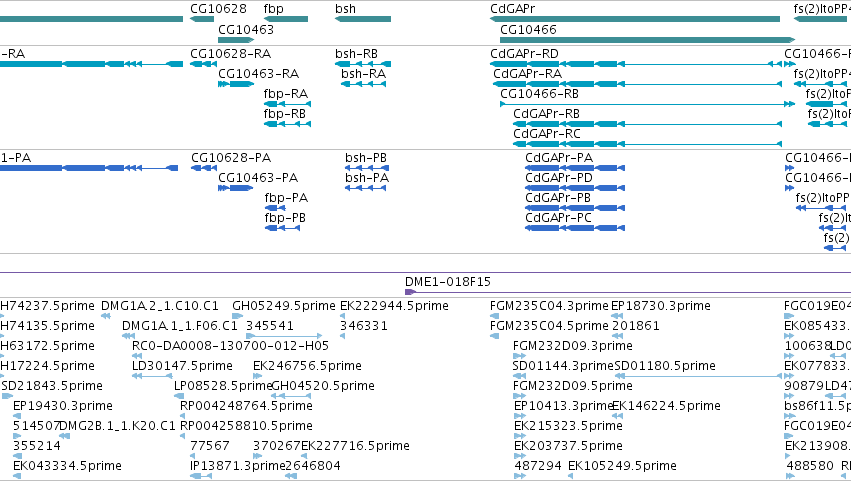
Task: Select transcript CdGAPr-RB
Action: click(x=647, y=124)
